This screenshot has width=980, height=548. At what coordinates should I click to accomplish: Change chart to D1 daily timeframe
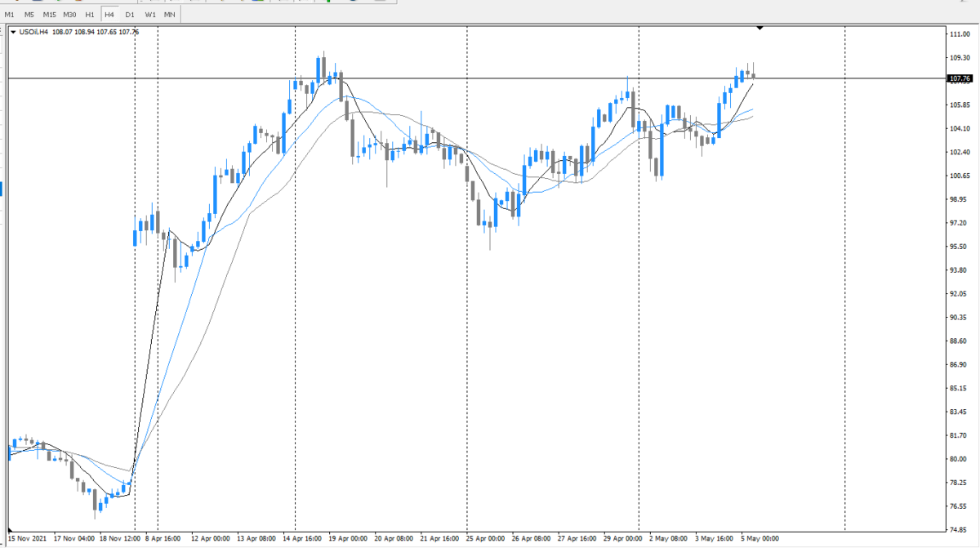(x=130, y=15)
